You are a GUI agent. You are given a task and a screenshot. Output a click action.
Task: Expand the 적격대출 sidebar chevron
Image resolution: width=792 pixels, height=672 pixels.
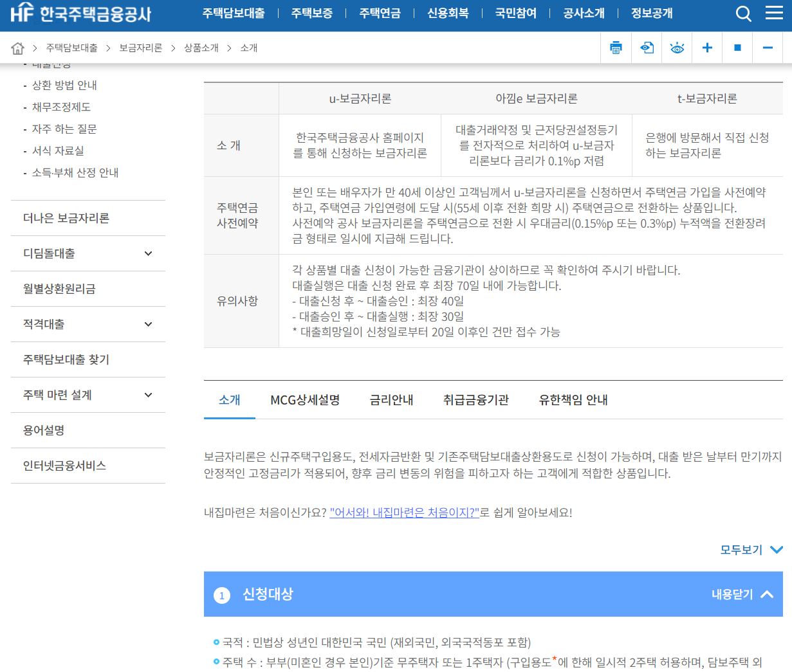pos(148,324)
